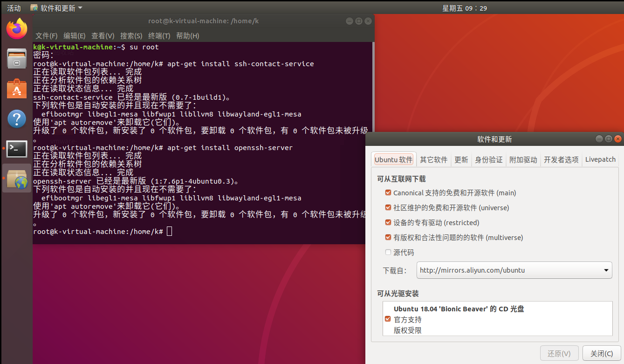Open Activities (活动) in the top bar

[x=13, y=7]
